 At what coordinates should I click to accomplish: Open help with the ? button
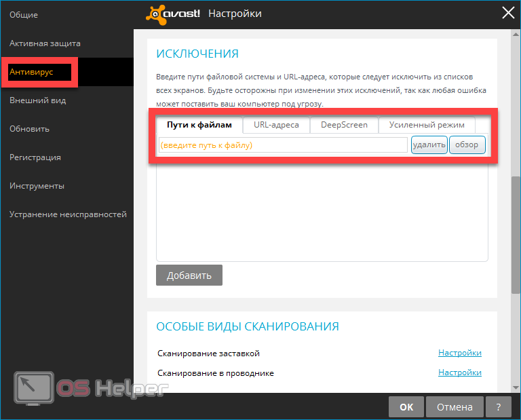pos(499,407)
